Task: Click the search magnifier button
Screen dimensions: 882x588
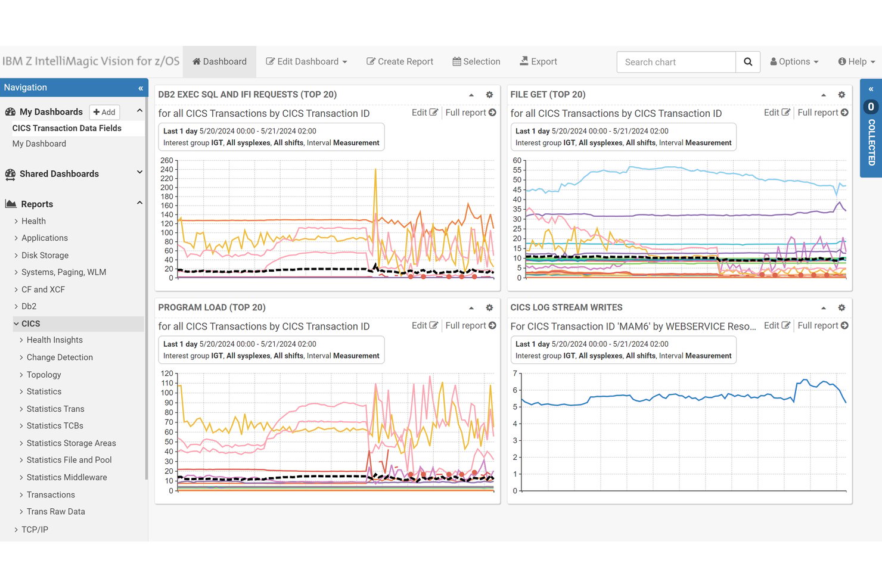Action: click(x=748, y=62)
